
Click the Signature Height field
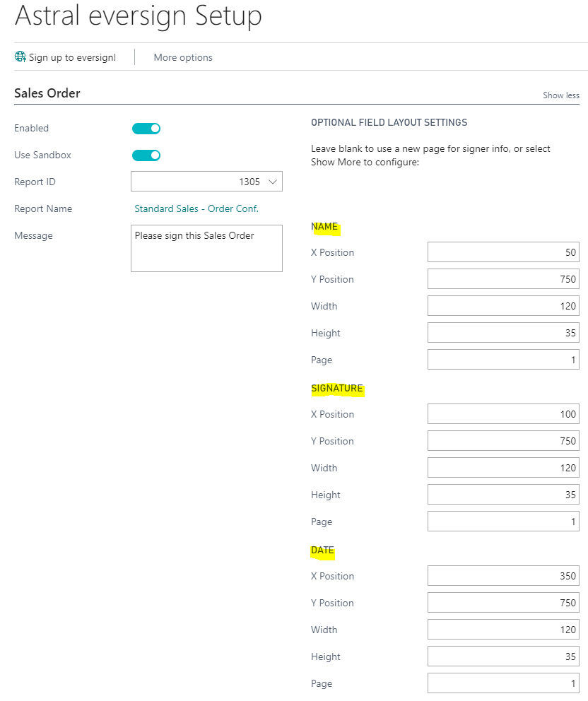[x=503, y=495]
